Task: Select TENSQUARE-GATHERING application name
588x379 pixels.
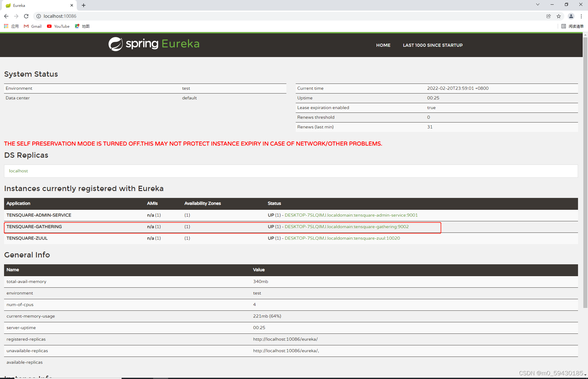Action: coord(34,227)
